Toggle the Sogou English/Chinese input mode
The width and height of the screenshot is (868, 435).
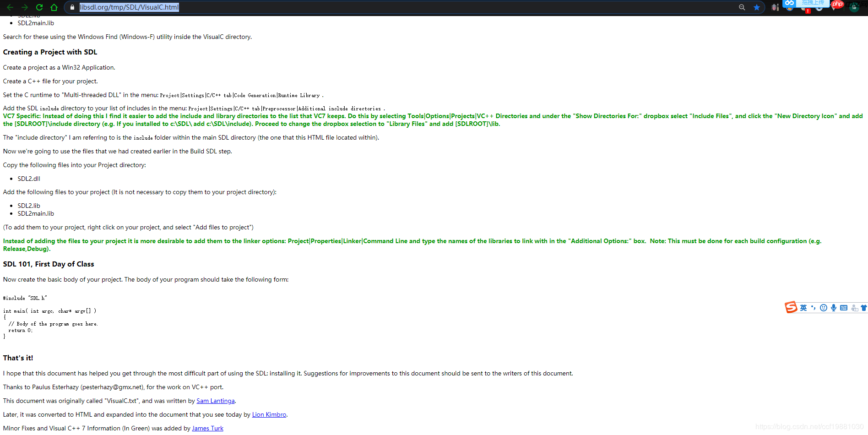pos(803,308)
